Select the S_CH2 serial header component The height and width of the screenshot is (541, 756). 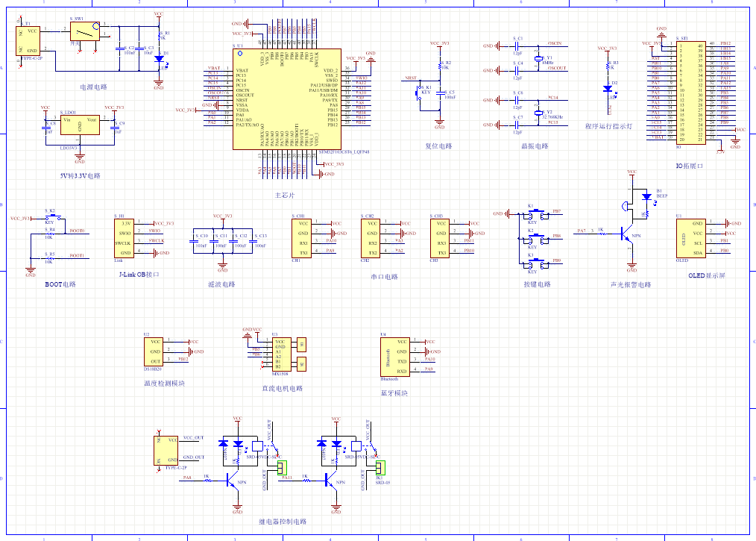371,238
